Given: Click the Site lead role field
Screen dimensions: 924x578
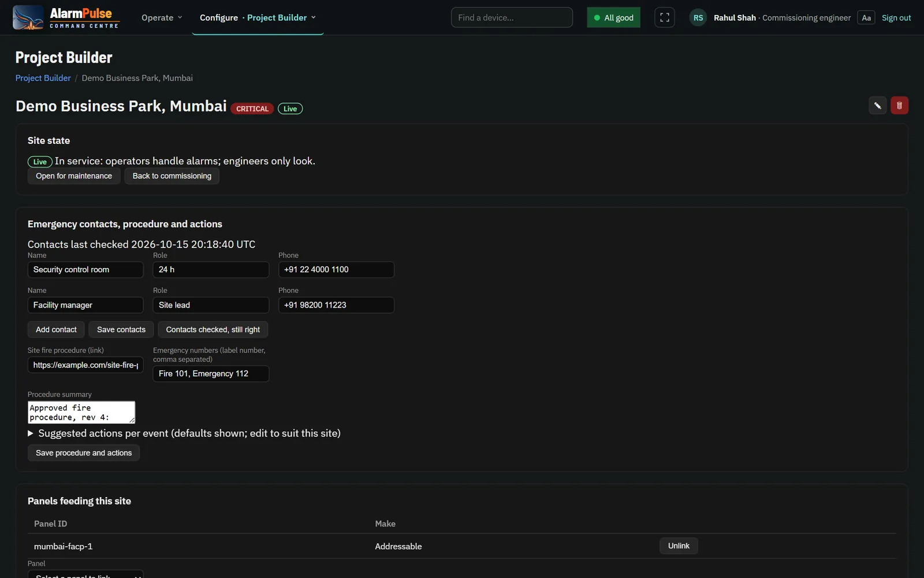Looking at the screenshot, I should (x=211, y=305).
